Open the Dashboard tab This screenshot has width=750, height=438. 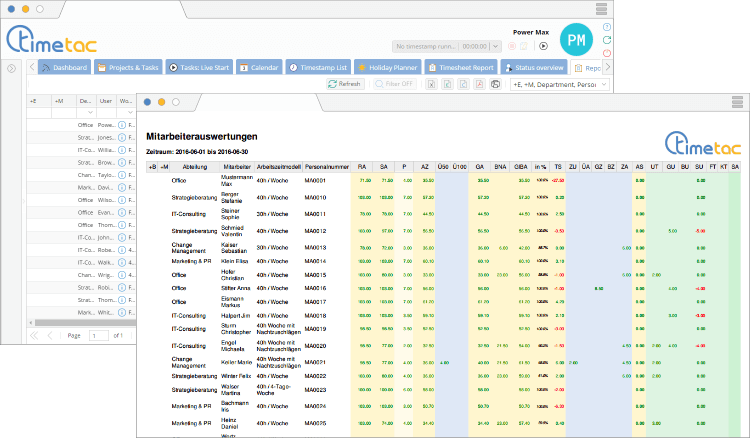pyautogui.click(x=65, y=67)
